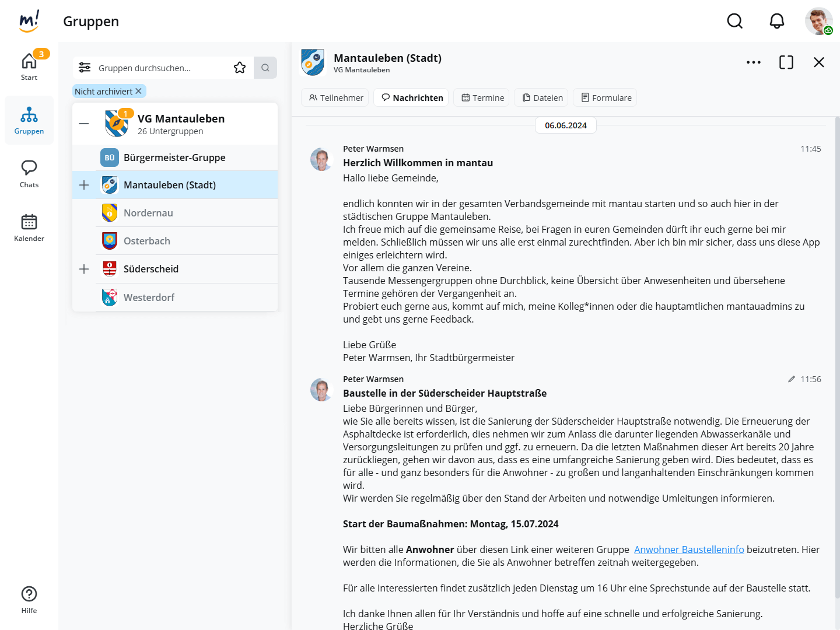The image size is (840, 630).
Task: Switch to the Termine tab
Action: click(482, 98)
